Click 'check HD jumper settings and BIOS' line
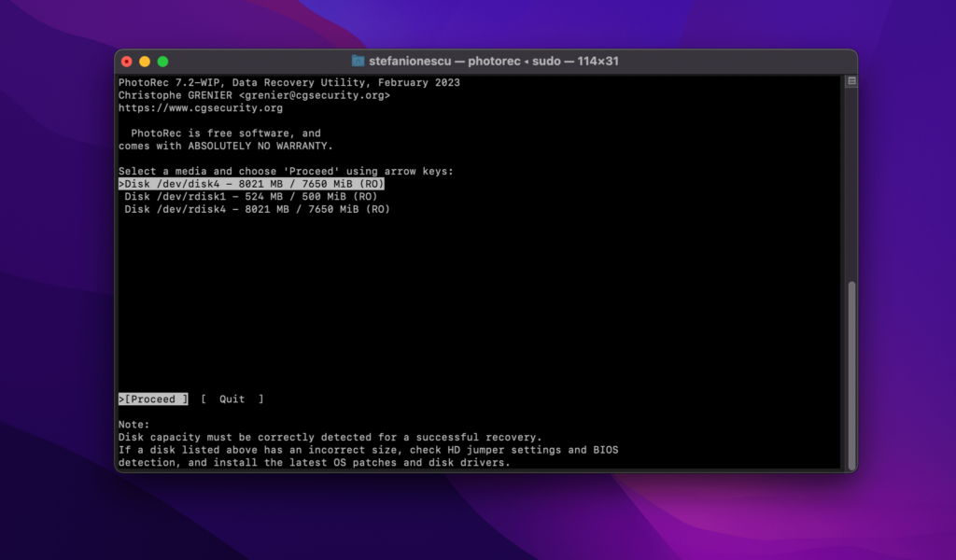Image resolution: width=956 pixels, height=560 pixels. 368,450
